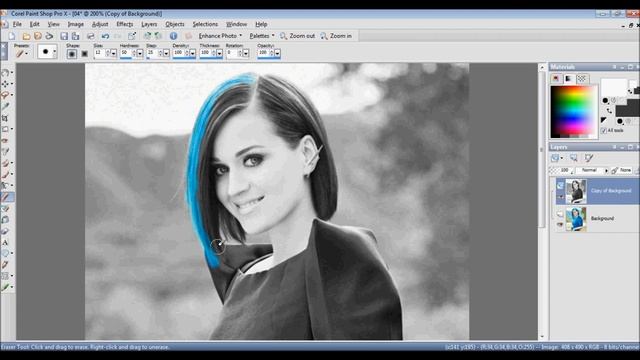Select the Red Eye tool
The image size is (640, 360).
tap(5, 140)
